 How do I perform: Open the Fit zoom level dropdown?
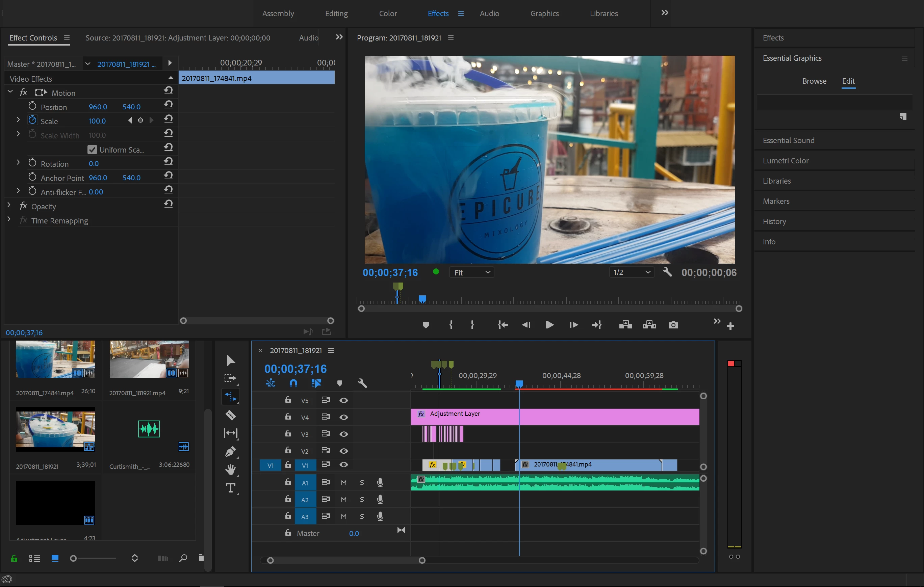point(471,273)
